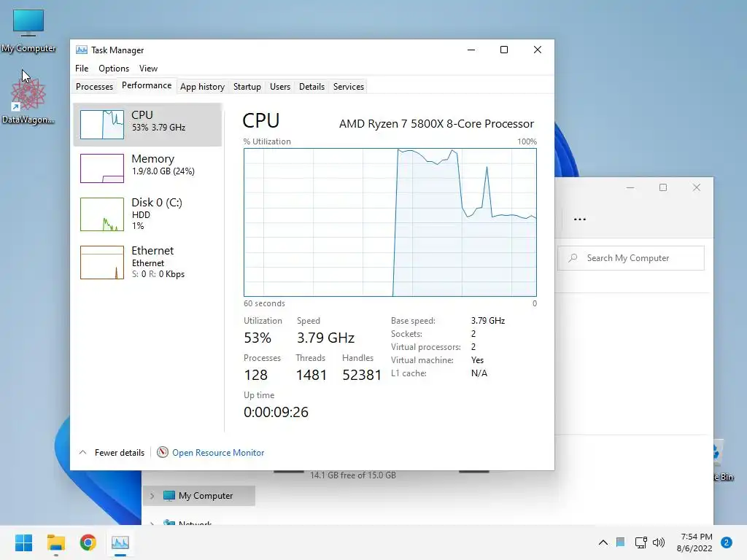Click the handles count 52381
The height and width of the screenshot is (560, 747).
click(x=362, y=375)
